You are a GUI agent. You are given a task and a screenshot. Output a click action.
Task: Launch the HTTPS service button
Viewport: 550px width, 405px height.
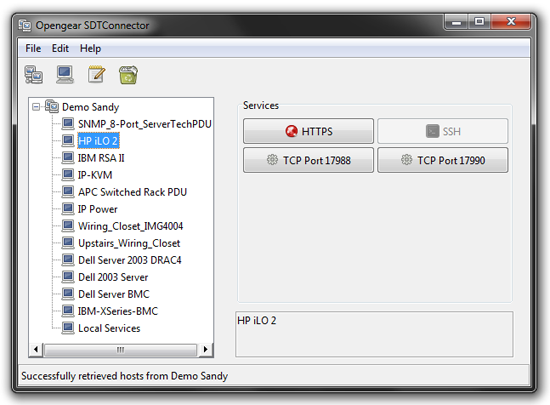(x=308, y=131)
